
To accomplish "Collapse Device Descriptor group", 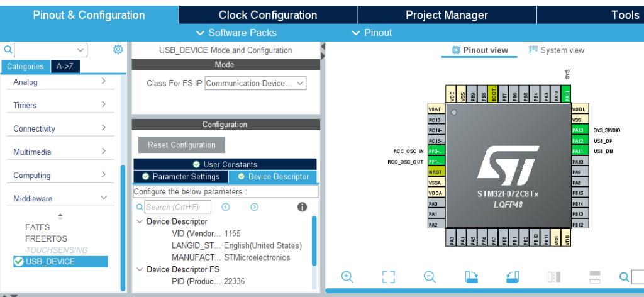I will pos(139,222).
